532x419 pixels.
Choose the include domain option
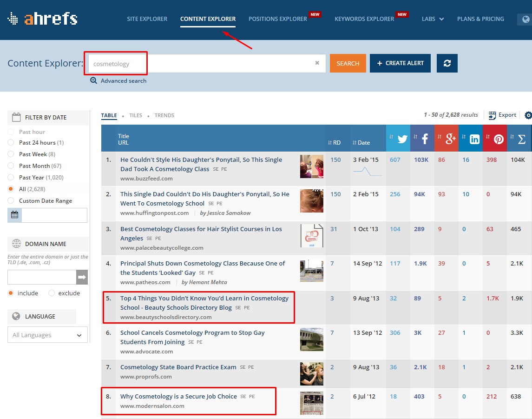[11, 293]
